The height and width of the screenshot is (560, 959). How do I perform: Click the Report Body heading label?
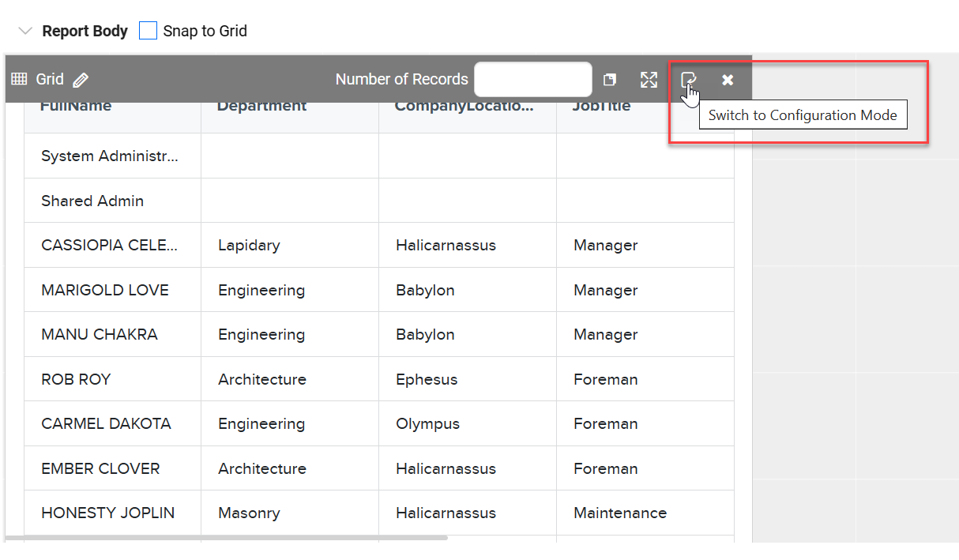pyautogui.click(x=85, y=32)
